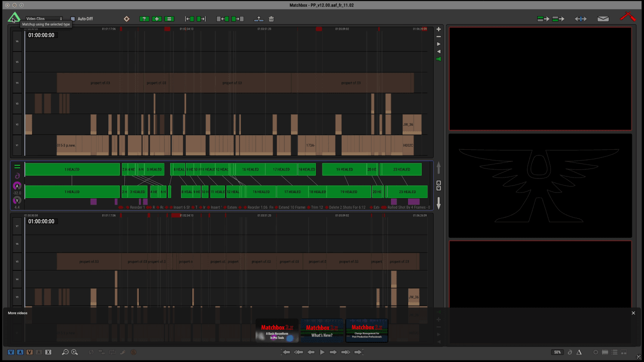Image resolution: width=644 pixels, height=362 pixels.
Task: Enable the Auto-Diff checkbox
Action: pos(73,19)
